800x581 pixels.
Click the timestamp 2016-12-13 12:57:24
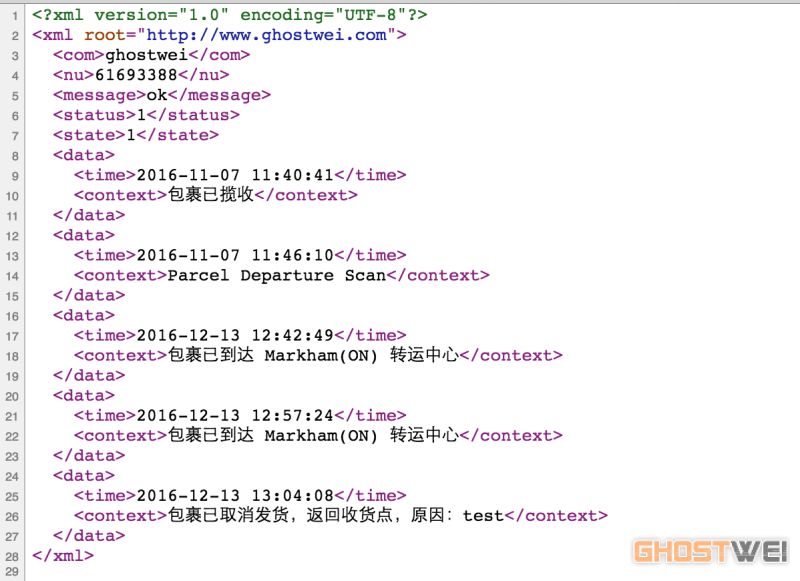click(x=234, y=415)
